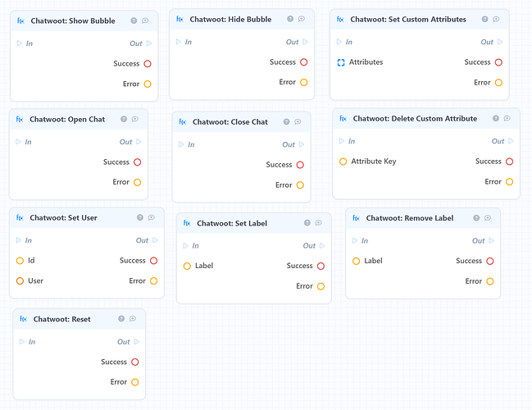Add comment on Set Label node
This screenshot has height=410, width=532.
(318, 223)
